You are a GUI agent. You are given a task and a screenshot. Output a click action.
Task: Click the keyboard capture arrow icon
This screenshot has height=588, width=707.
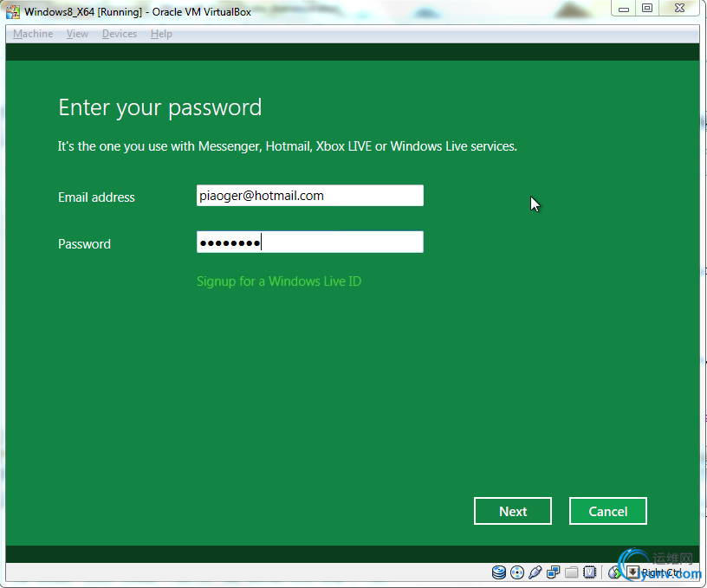[x=632, y=572]
